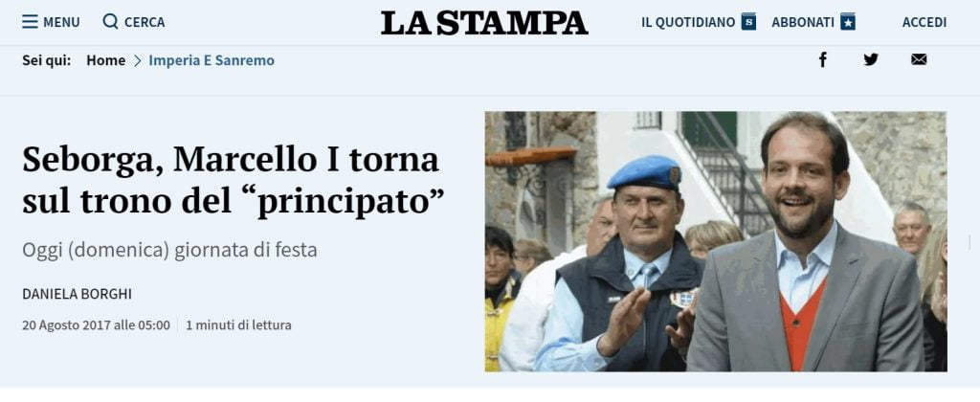
Task: Share article on Twitter icon
Action: pos(871,60)
